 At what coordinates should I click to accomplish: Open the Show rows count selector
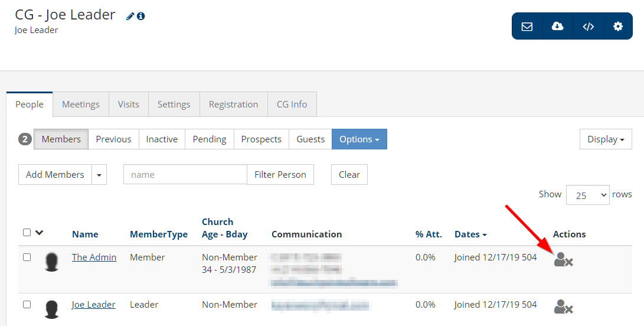[x=587, y=195]
